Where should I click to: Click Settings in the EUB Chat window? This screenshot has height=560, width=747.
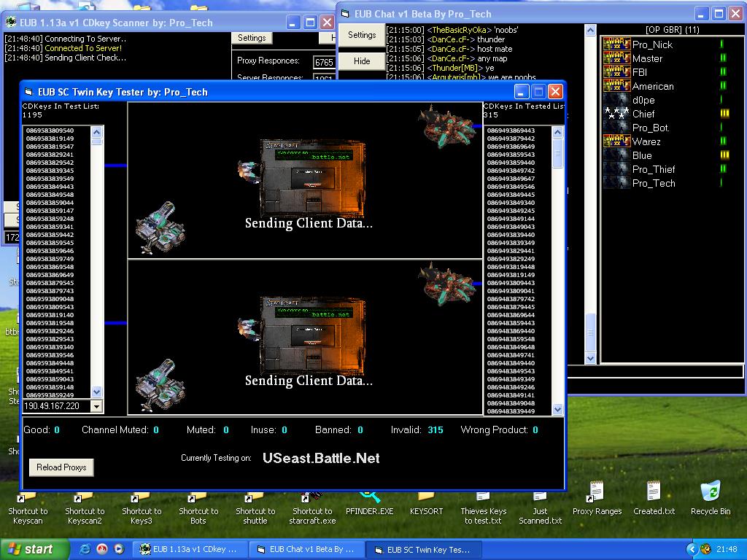(x=362, y=35)
